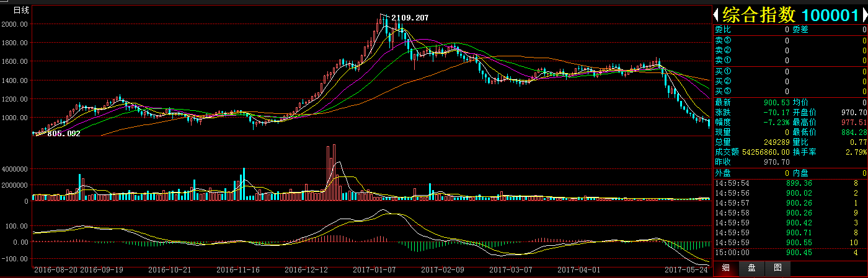This screenshot has height=278, width=868.
Task: Click the 买③ order row label
Action: pos(723,91)
